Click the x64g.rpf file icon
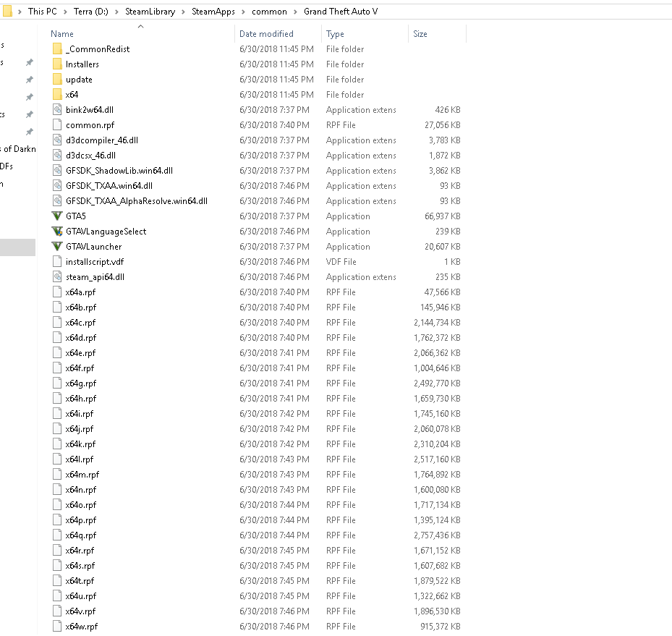Image resolution: width=672 pixels, height=636 pixels. click(x=57, y=383)
